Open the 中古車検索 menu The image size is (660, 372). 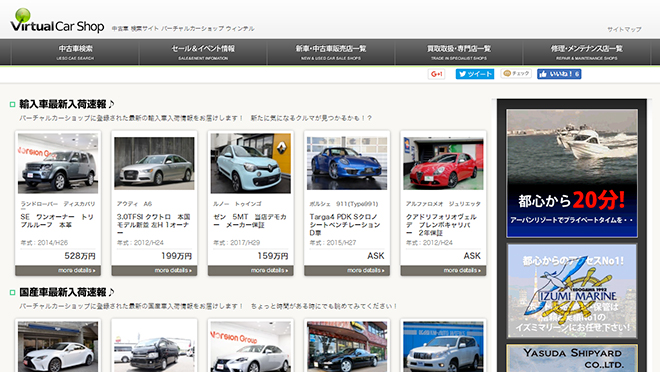point(75,52)
